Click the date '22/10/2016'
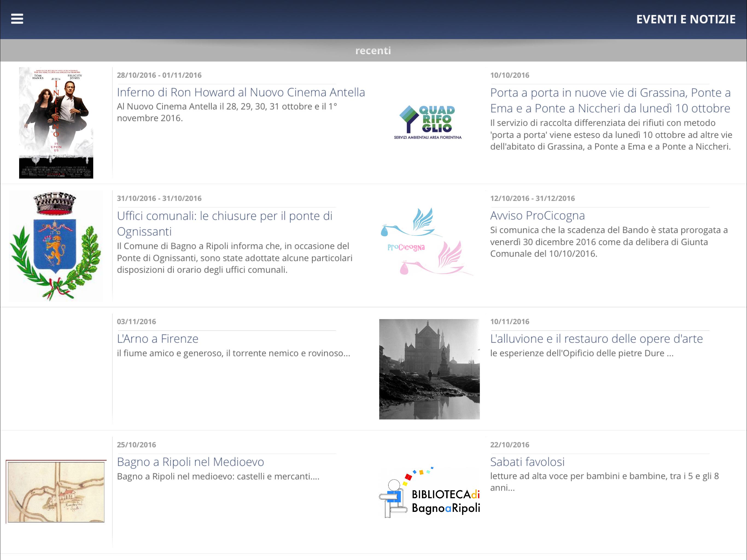Screen dimensions: 747x560 click(510, 445)
